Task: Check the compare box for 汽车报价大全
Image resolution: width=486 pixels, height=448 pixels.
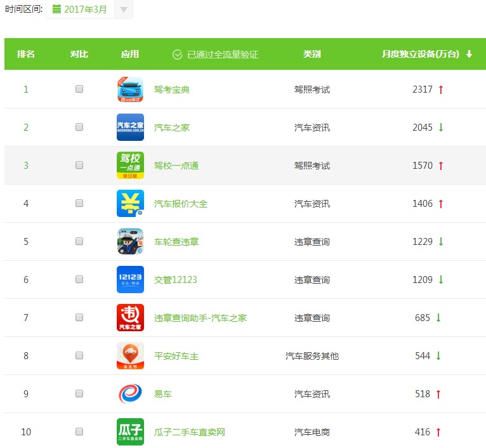Action: click(x=79, y=203)
